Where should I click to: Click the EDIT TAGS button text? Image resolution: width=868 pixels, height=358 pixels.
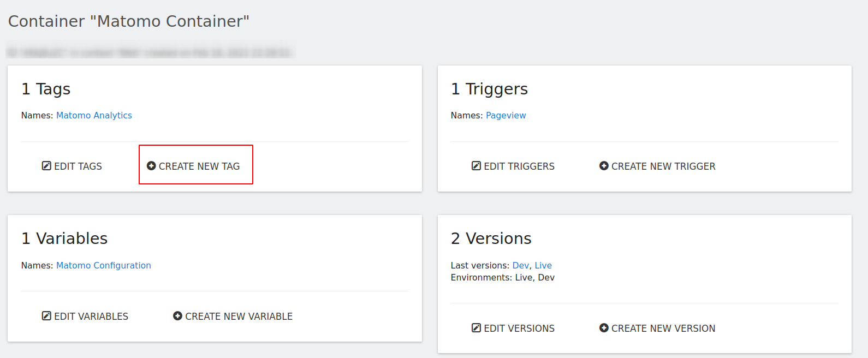point(78,166)
